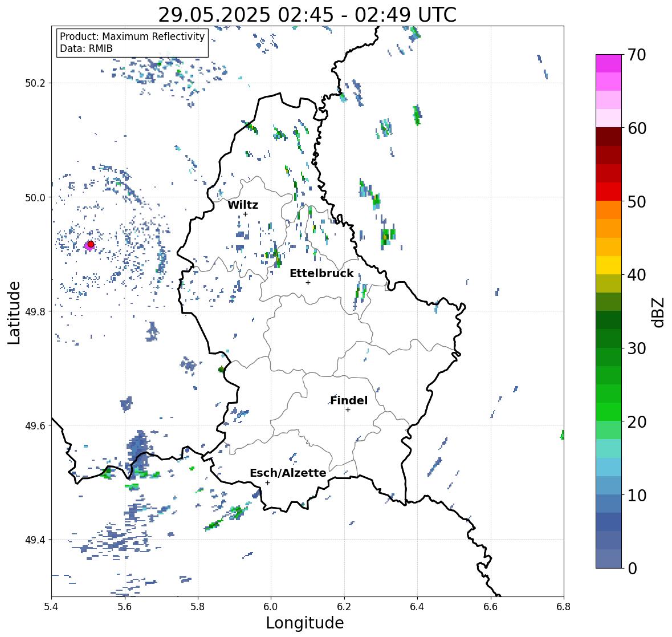This screenshot has width=672, height=637.
Task: Click the longitude tick label 5.6
Action: tap(125, 607)
